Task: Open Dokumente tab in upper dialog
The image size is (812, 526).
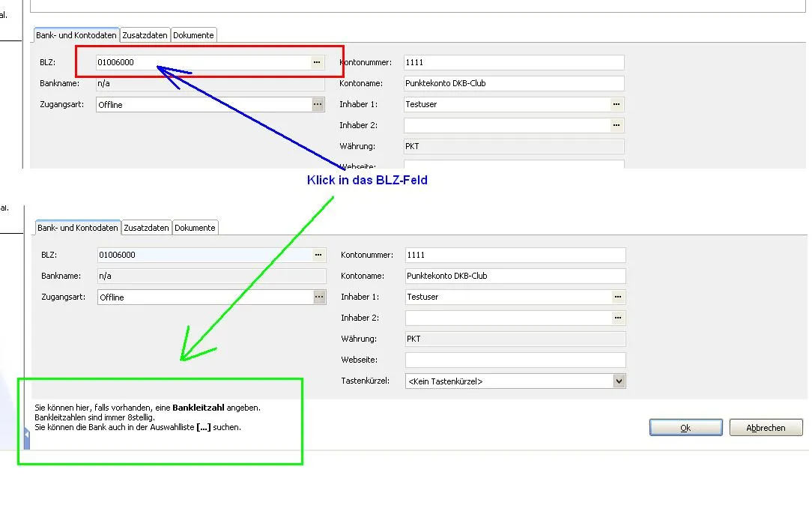Action: click(193, 35)
